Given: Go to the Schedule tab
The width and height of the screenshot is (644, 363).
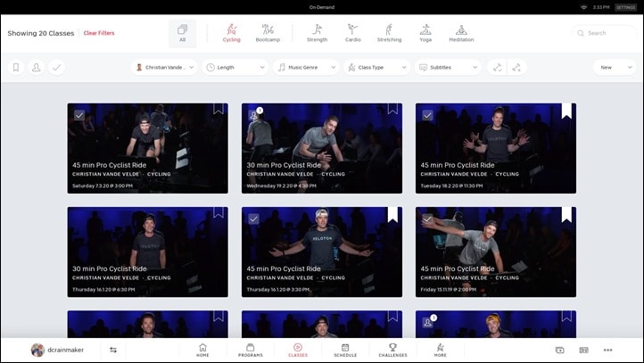Looking at the screenshot, I should tap(345, 351).
